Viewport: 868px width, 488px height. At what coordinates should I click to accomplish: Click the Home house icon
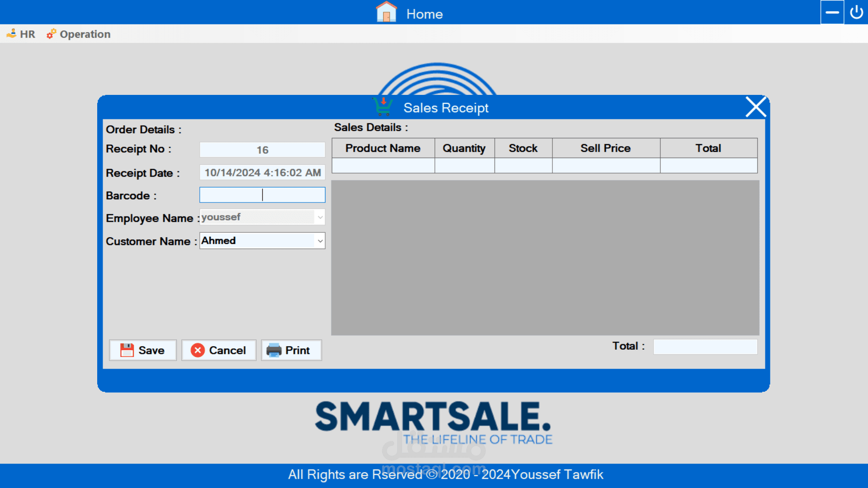386,12
